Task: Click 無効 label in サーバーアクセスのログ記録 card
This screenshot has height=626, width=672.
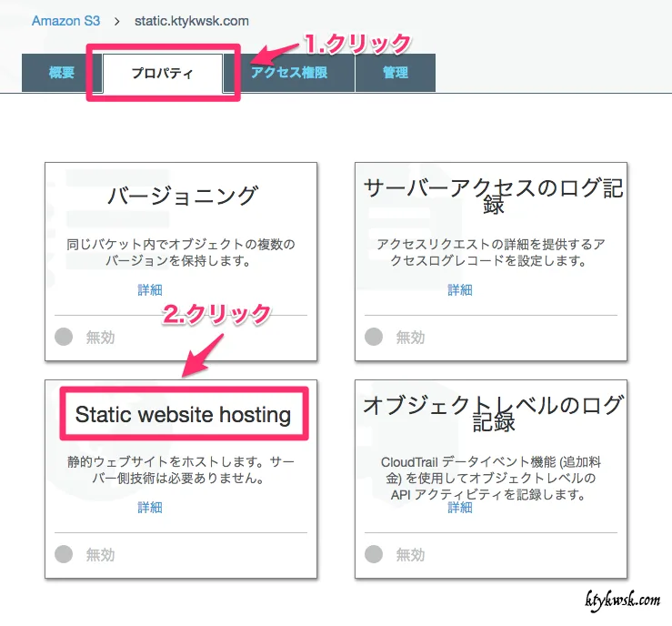Action: point(410,338)
